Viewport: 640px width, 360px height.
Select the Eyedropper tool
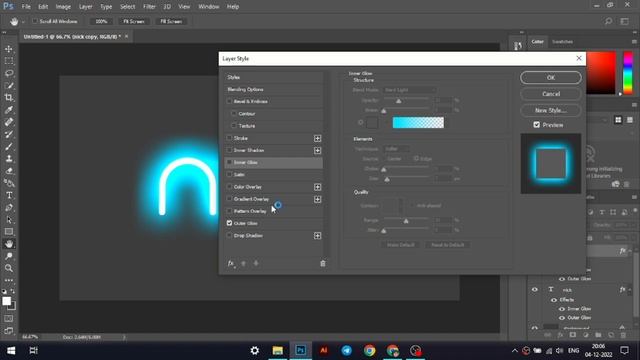9,110
